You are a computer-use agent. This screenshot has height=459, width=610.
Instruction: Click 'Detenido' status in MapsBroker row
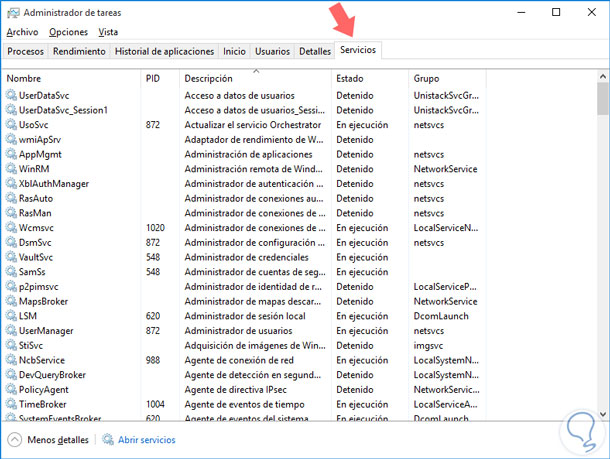tap(355, 301)
